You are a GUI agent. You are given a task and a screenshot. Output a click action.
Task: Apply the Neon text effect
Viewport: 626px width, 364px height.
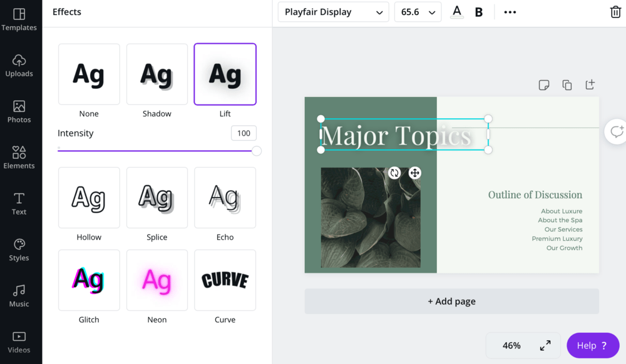[x=156, y=280]
